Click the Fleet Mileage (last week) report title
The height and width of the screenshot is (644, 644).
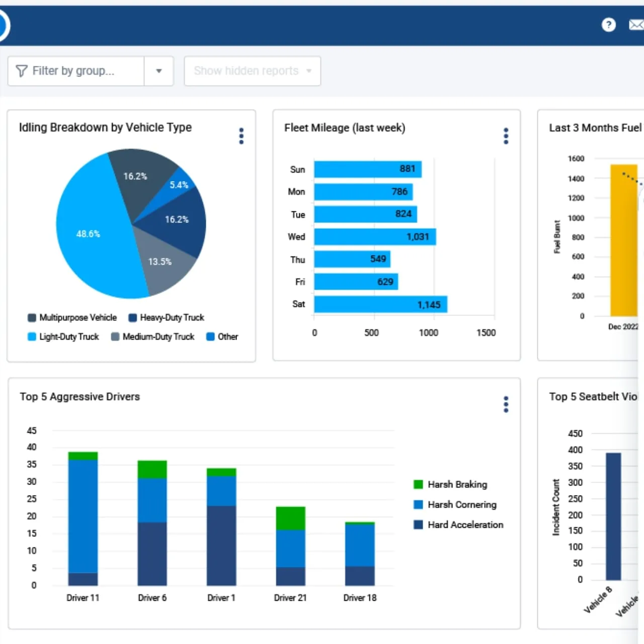pos(345,128)
